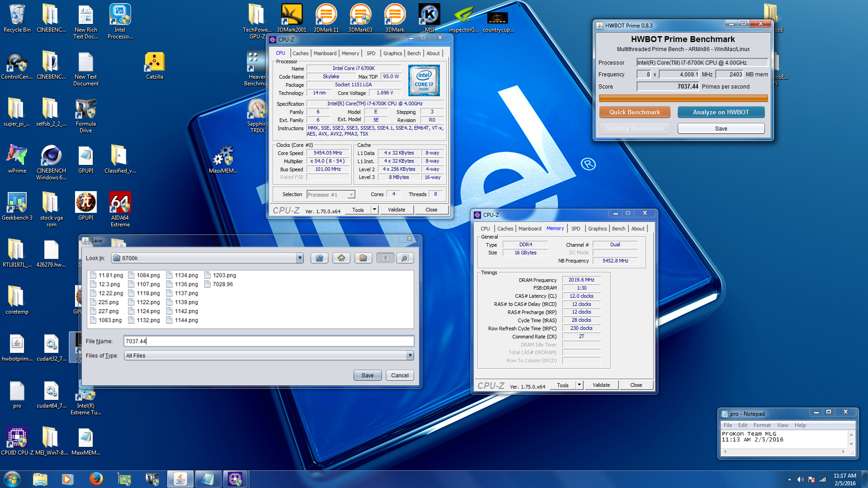Open Bench tab in lower CPU-Z window
Screen dimensions: 868x488
(x=618, y=229)
